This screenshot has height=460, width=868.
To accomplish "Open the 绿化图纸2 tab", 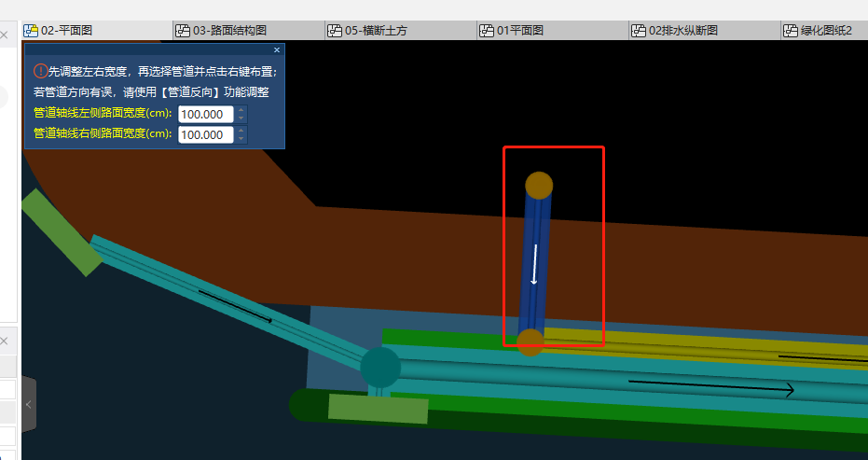I will [826, 31].
